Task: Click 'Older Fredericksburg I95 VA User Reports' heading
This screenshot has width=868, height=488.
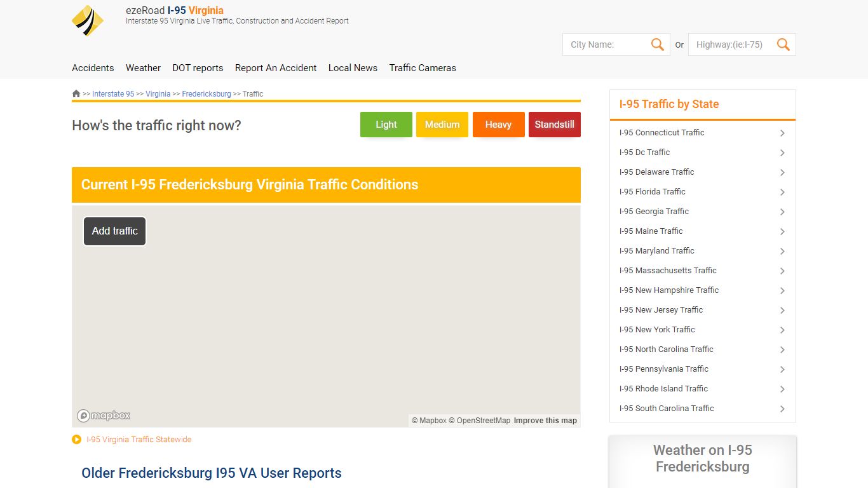Action: coord(212,473)
